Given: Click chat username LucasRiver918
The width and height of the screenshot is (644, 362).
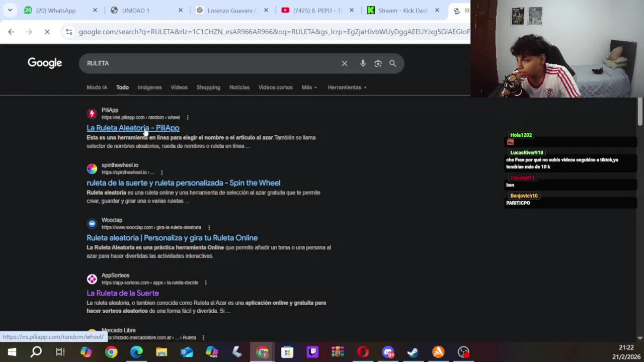Looking at the screenshot, I should click(x=526, y=152).
